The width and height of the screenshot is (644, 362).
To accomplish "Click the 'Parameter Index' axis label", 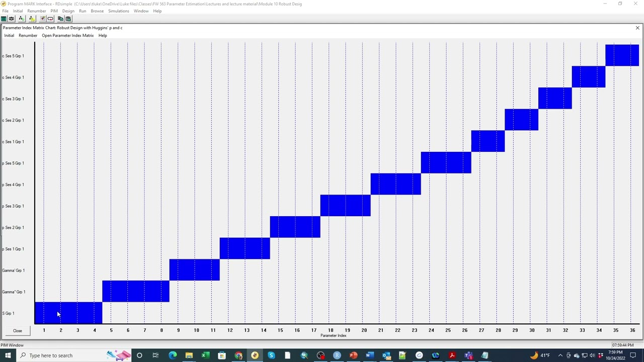I will point(334,336).
